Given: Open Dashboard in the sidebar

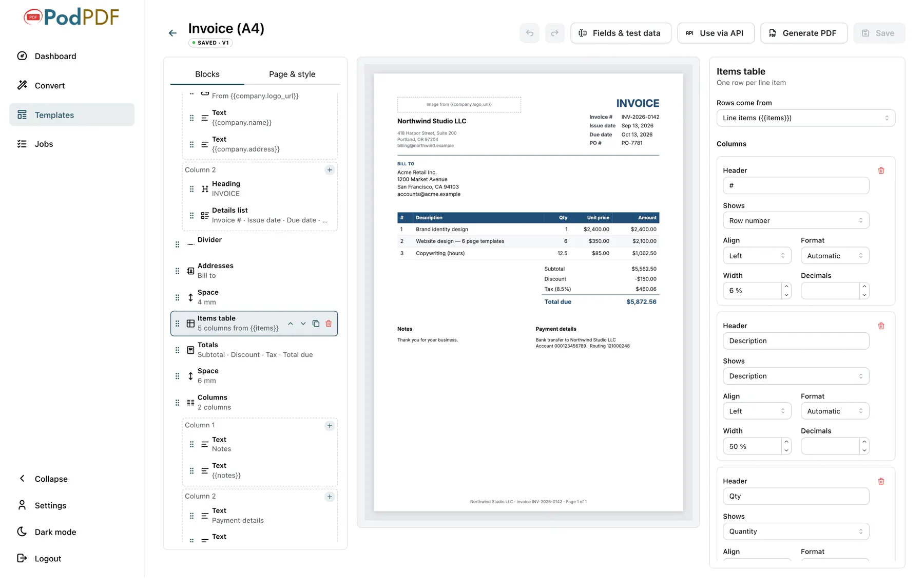Looking at the screenshot, I should 72,56.
